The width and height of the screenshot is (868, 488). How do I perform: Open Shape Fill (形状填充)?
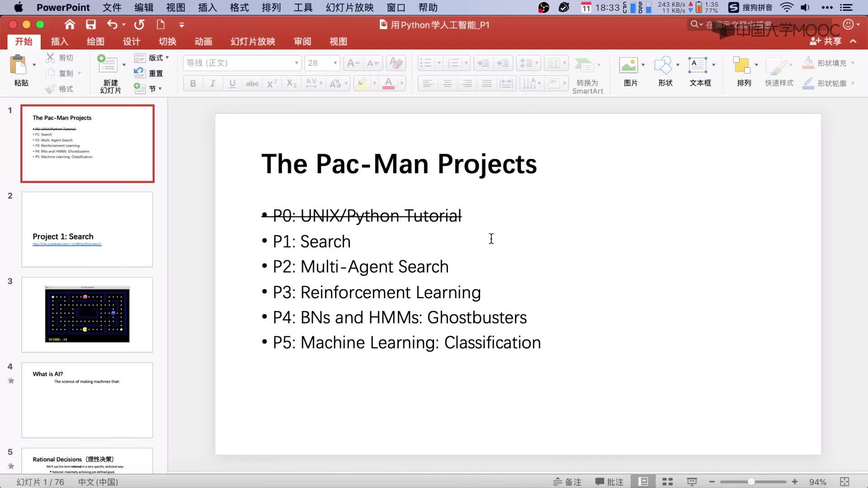pyautogui.click(x=828, y=63)
